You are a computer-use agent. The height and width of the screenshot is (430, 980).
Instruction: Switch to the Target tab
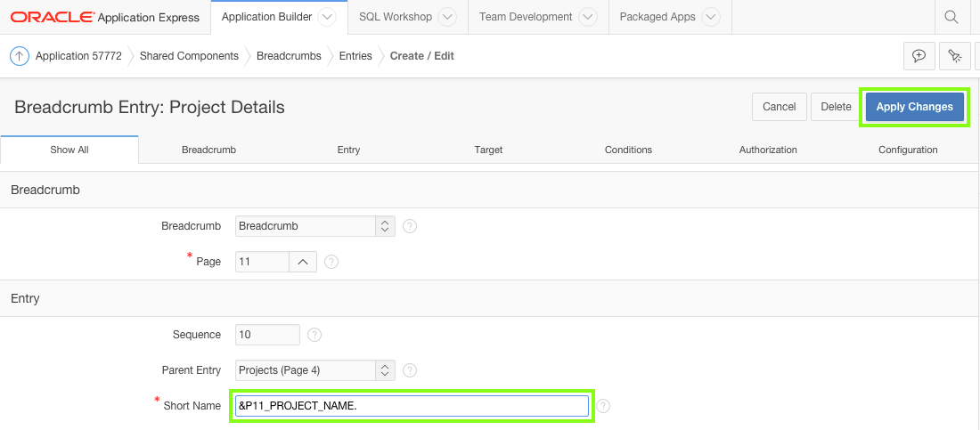488,150
